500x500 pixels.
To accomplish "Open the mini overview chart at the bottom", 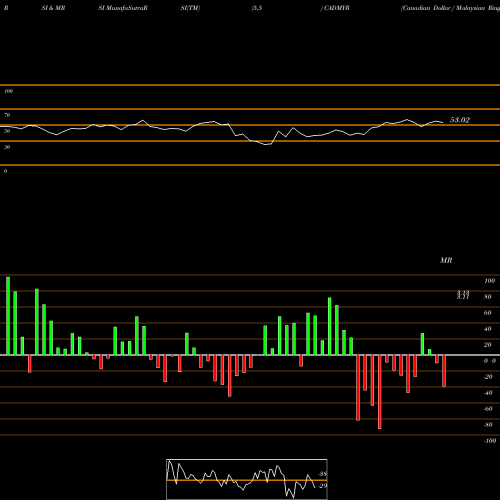I will pyautogui.click(x=247, y=479).
